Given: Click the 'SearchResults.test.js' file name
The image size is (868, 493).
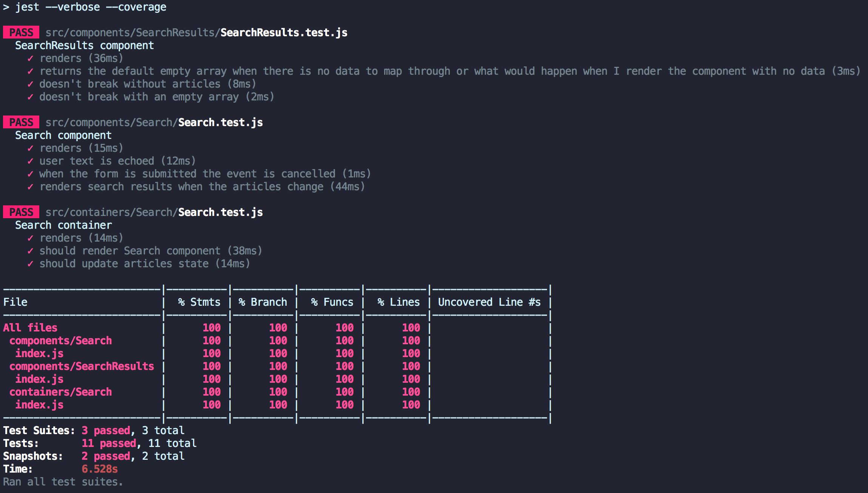Looking at the screenshot, I should (x=284, y=32).
